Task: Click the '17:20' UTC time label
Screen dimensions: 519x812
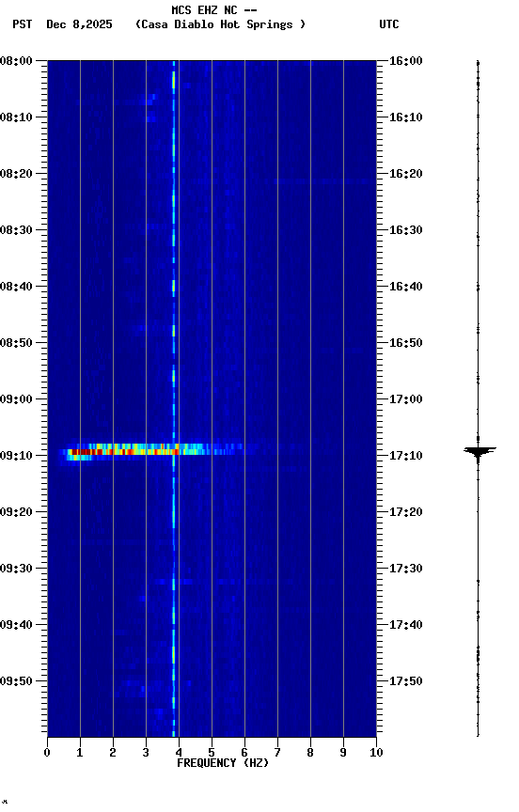Action: pyautogui.click(x=406, y=512)
